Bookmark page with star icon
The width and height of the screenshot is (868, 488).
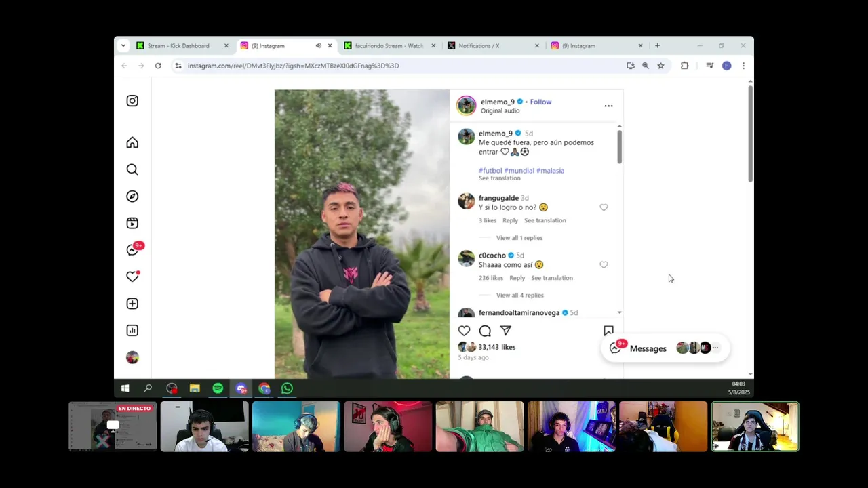pos(660,66)
